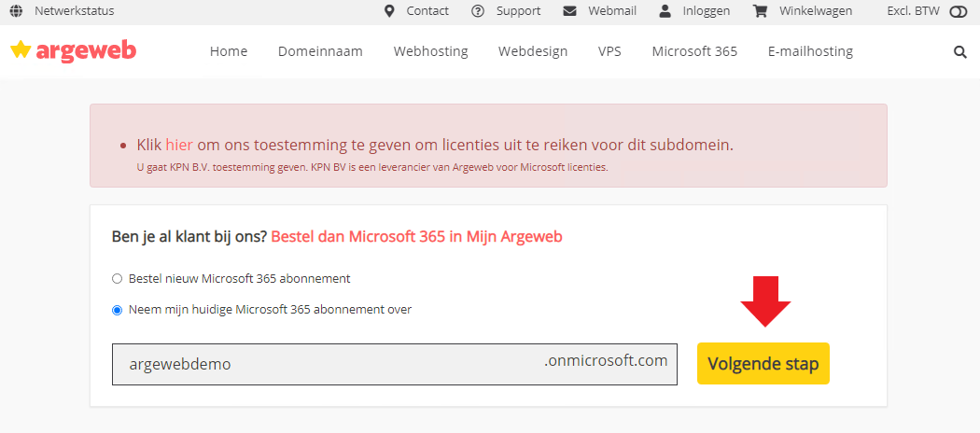Open E-mailhosting in navigation

pos(810,51)
